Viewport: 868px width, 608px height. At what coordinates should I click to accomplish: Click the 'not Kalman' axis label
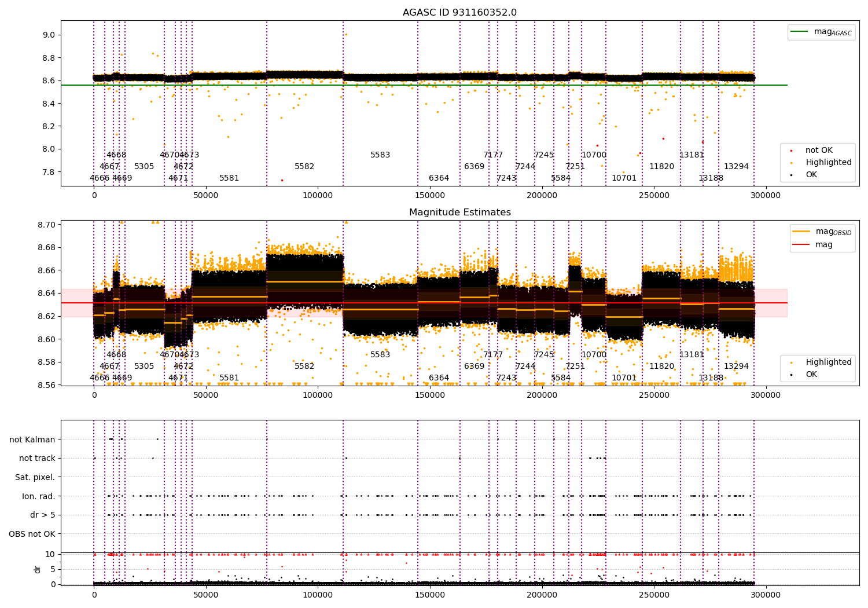click(x=32, y=439)
